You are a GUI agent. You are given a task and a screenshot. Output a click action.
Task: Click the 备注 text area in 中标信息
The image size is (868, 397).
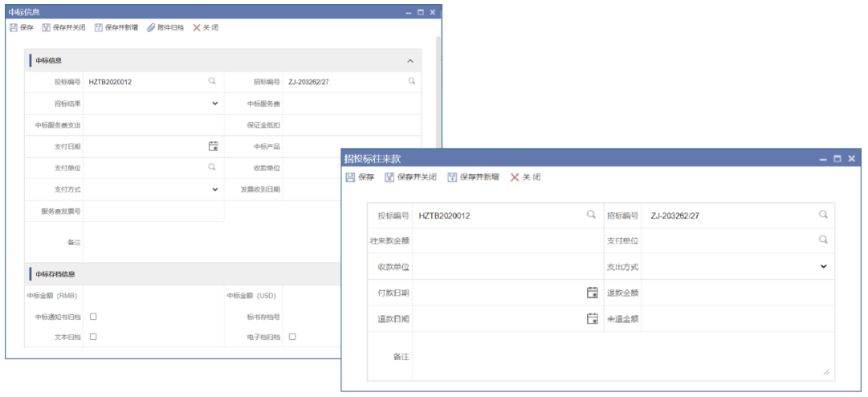211,242
